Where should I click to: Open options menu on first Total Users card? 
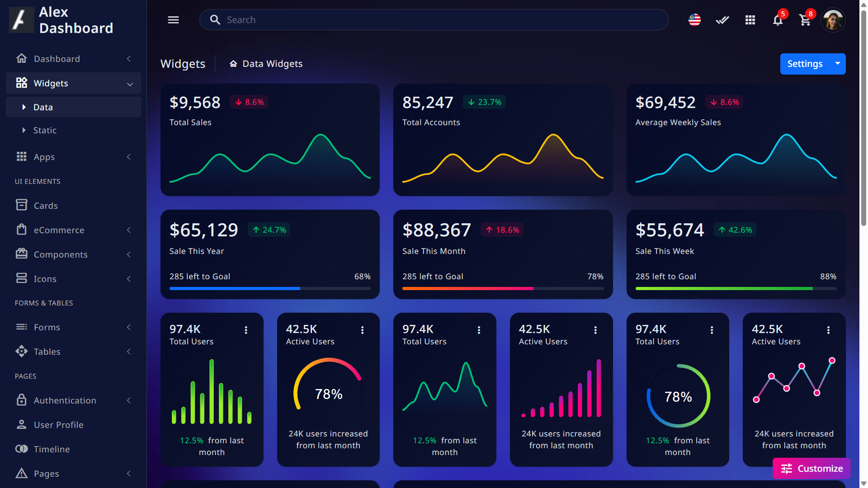coord(246,330)
